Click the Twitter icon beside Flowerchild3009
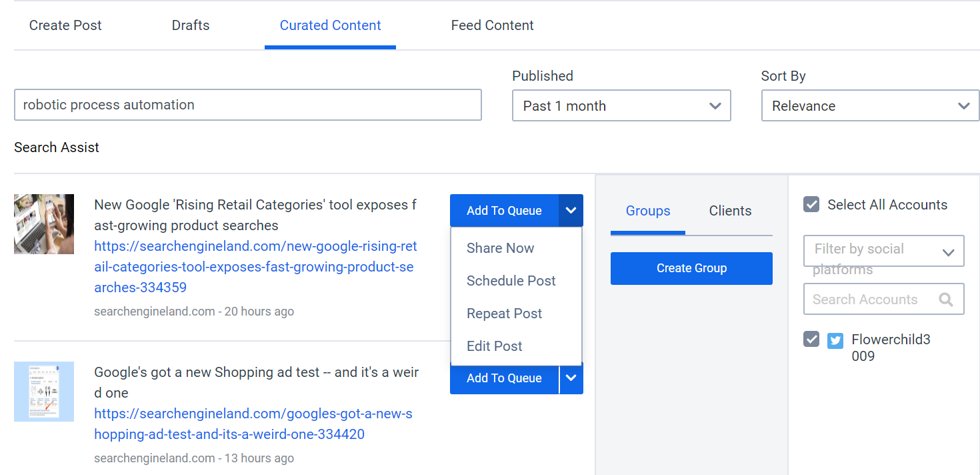 (x=835, y=341)
